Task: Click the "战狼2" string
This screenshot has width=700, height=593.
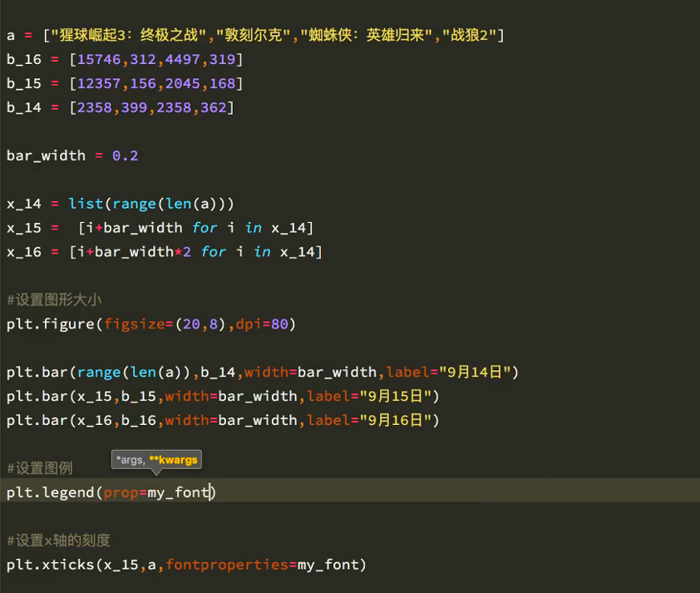Action: (469, 35)
